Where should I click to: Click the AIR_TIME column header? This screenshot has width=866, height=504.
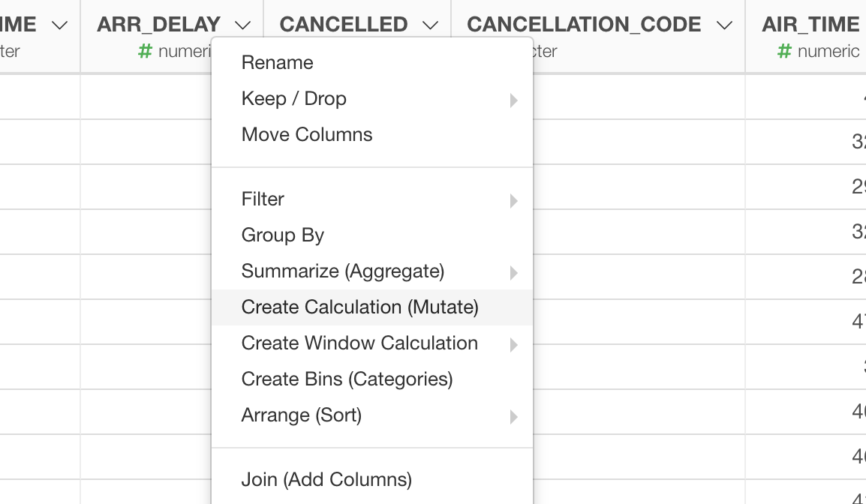click(810, 24)
